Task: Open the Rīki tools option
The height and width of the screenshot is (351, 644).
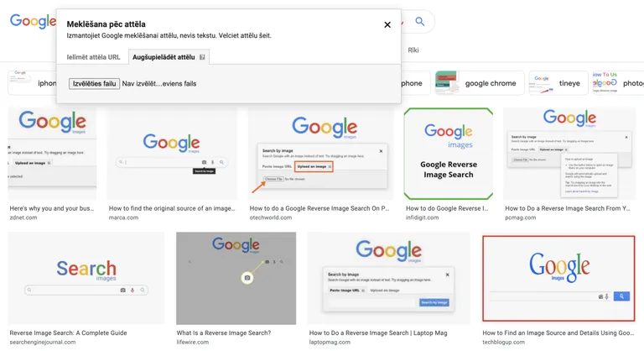Action: tap(413, 50)
